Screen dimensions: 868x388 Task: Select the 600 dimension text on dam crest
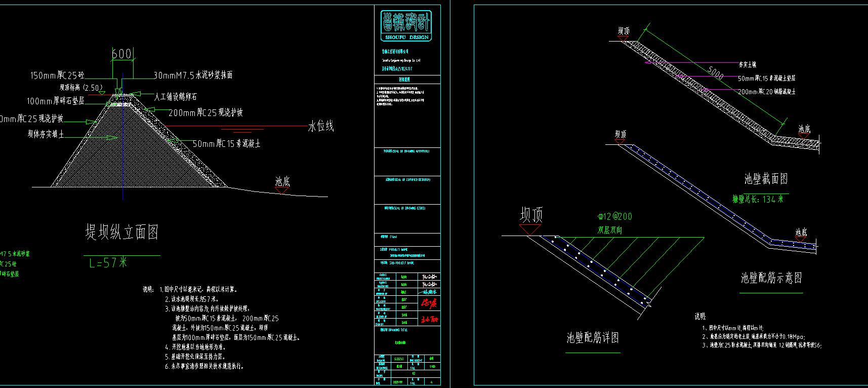pos(121,54)
